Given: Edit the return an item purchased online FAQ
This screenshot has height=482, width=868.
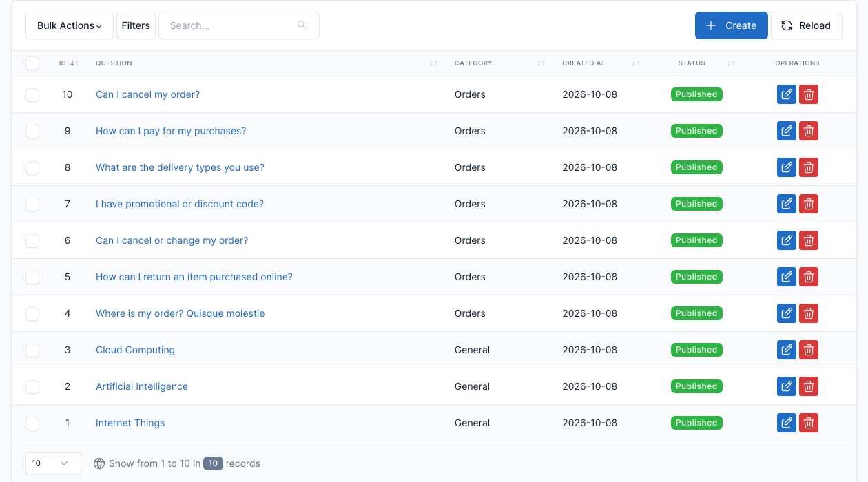Looking at the screenshot, I should click(787, 277).
